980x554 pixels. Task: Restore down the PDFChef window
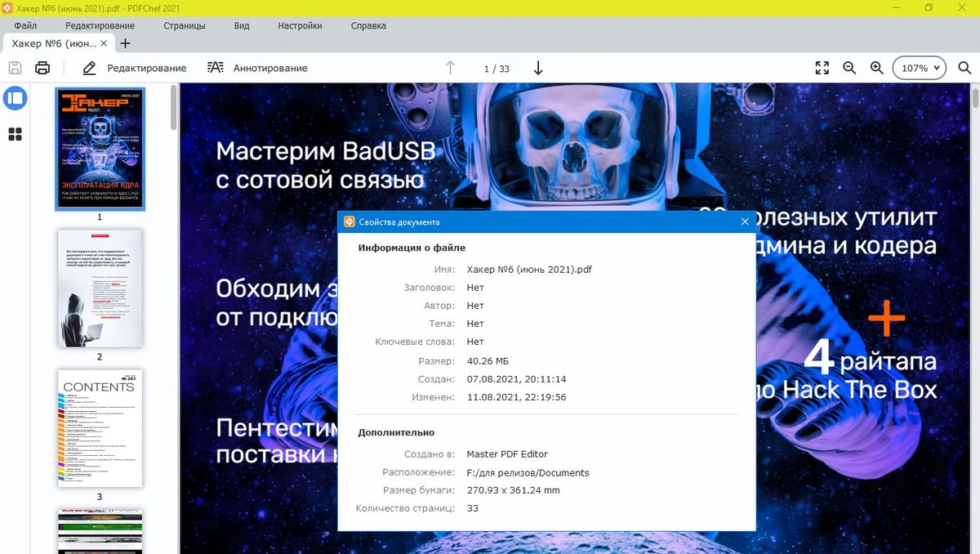click(x=929, y=7)
